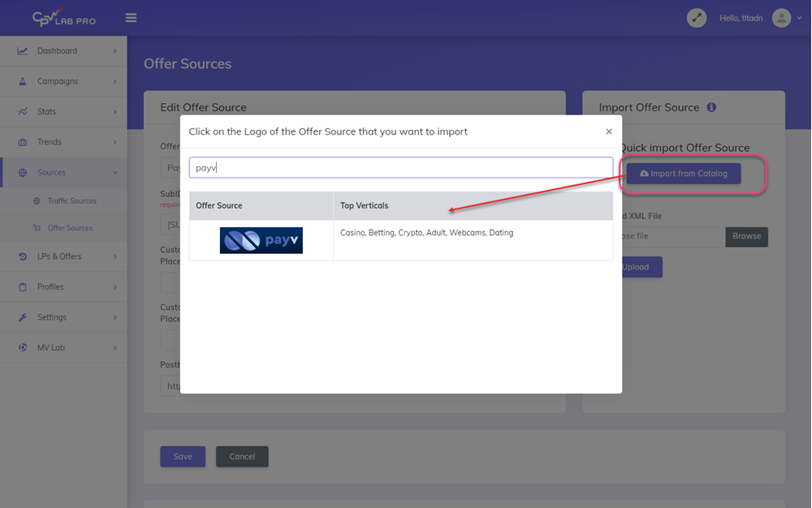Click the Profiles clipboard icon

[22, 287]
